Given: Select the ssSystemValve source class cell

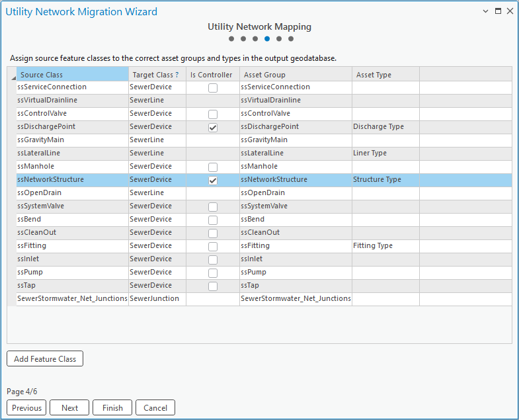Looking at the screenshot, I should point(73,206).
